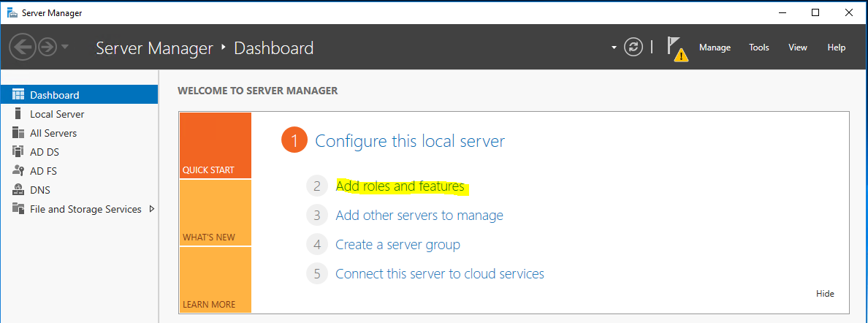Select Dashboard in the sidebar

tap(79, 95)
